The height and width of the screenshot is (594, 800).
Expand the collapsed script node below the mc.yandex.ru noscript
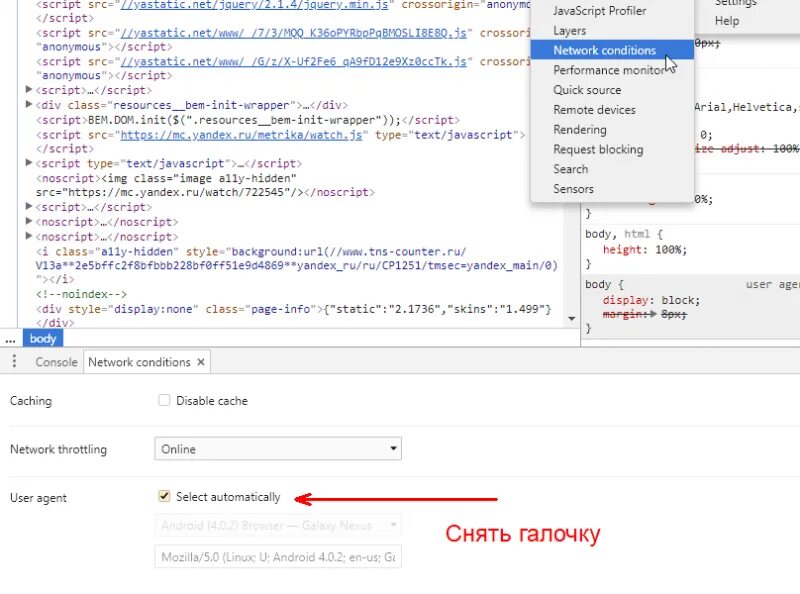click(x=29, y=207)
